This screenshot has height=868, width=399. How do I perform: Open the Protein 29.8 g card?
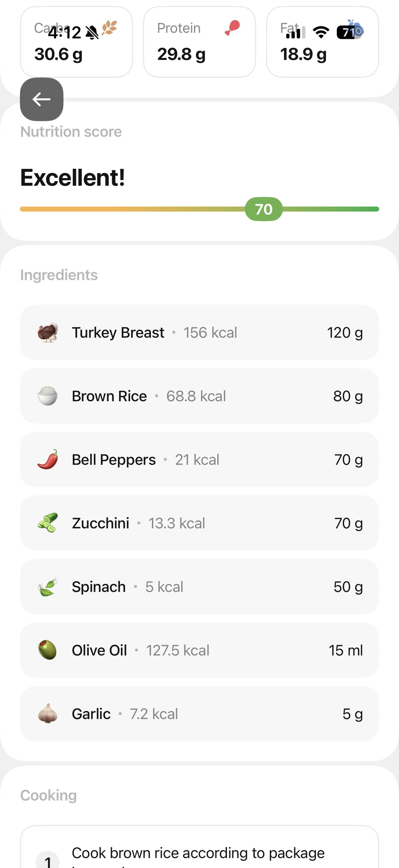pyautogui.click(x=199, y=42)
